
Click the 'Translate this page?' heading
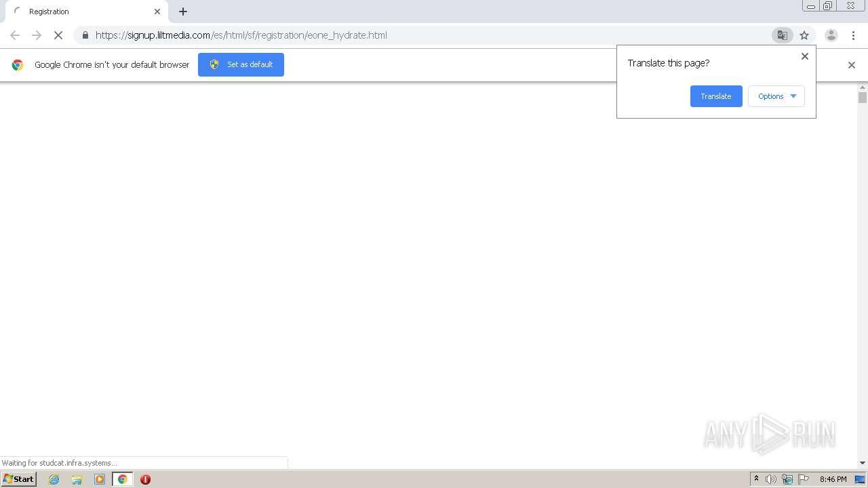click(669, 63)
